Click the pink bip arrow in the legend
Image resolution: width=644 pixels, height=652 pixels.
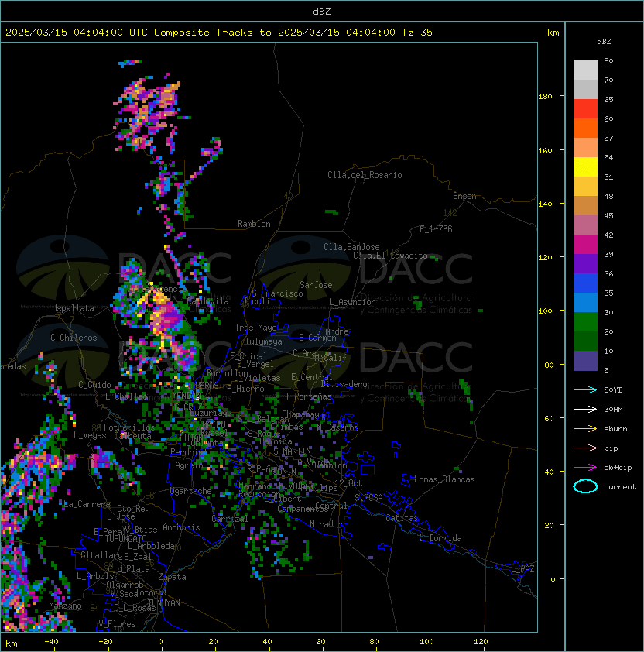click(585, 448)
